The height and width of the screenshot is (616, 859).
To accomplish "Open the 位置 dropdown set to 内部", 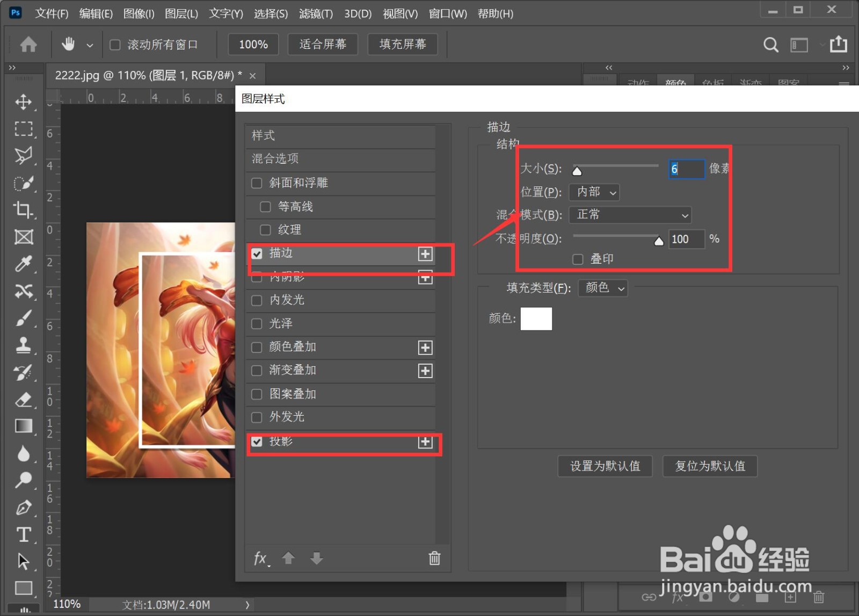I will click(593, 192).
